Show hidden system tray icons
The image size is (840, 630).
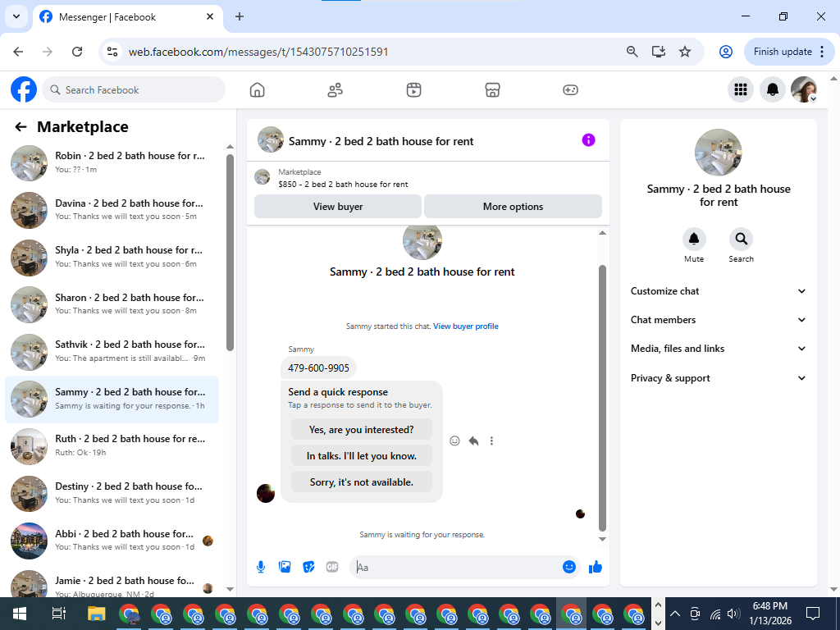point(675,614)
